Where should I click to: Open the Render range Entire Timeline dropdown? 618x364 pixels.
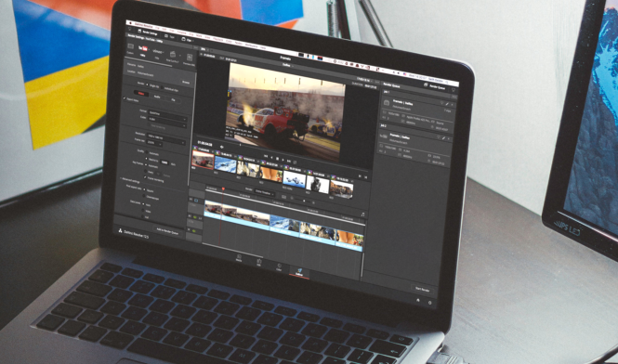pos(265,193)
